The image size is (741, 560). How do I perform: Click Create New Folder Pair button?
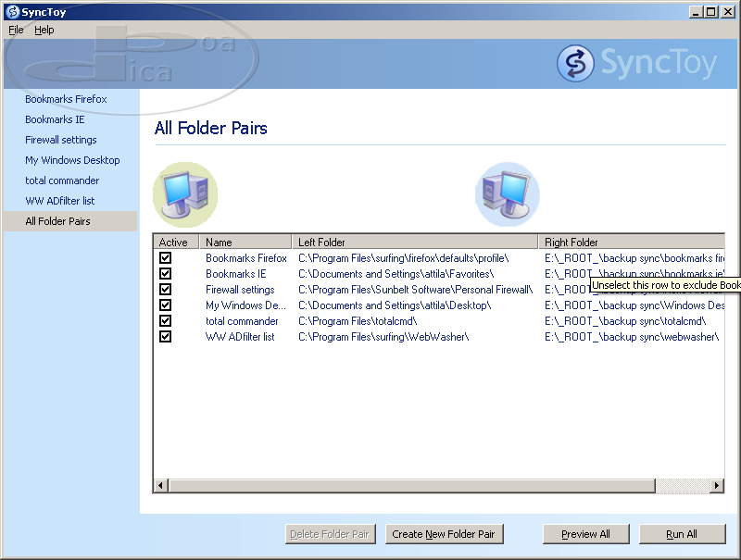pos(444,534)
